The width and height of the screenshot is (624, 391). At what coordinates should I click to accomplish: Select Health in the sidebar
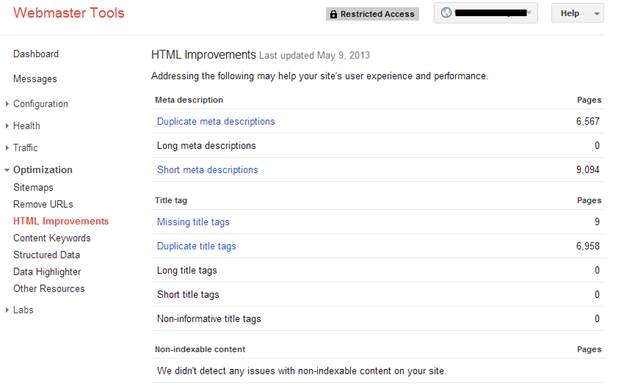pyautogui.click(x=27, y=126)
